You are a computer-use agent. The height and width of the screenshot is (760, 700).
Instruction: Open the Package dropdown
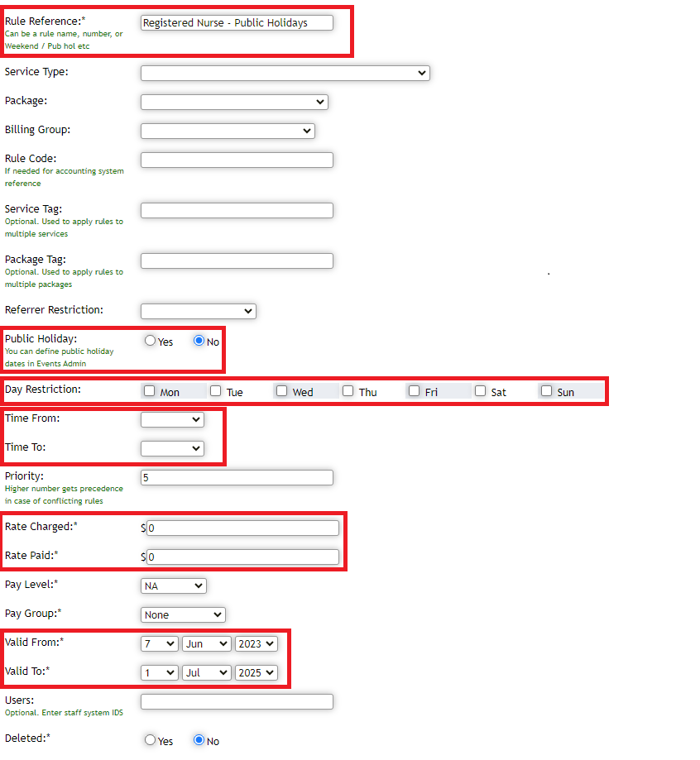[234, 102]
